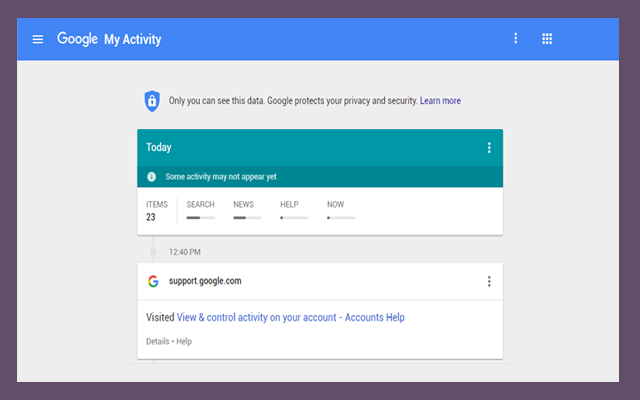Select the SEARCH activity category
This screenshot has height=400, width=640.
(x=200, y=210)
